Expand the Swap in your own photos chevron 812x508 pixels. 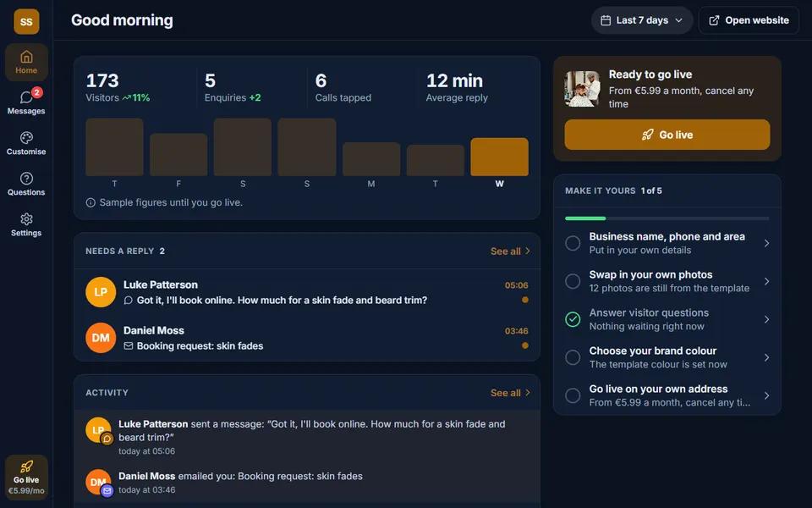[x=766, y=281]
